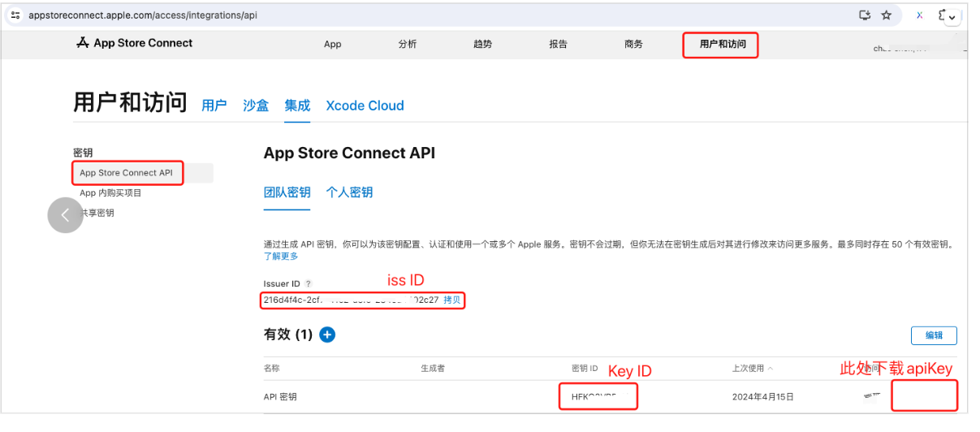
Task: Select the 个人密钥 tab
Action: [349, 192]
